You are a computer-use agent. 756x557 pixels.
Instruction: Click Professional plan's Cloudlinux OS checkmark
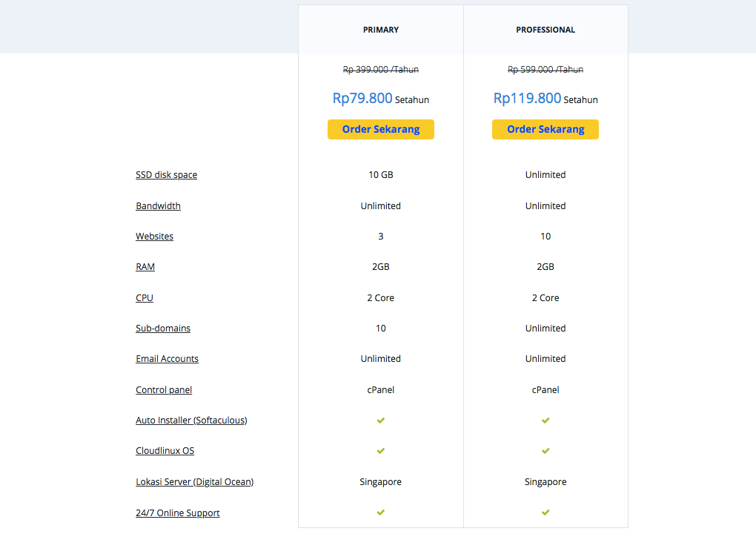pos(546,451)
